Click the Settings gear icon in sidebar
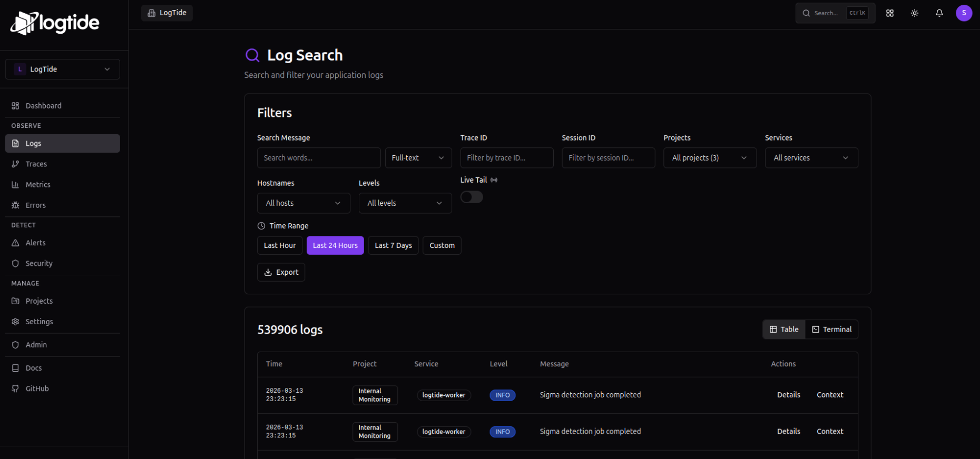Screen dimensions: 980x459 pyautogui.click(x=15, y=322)
